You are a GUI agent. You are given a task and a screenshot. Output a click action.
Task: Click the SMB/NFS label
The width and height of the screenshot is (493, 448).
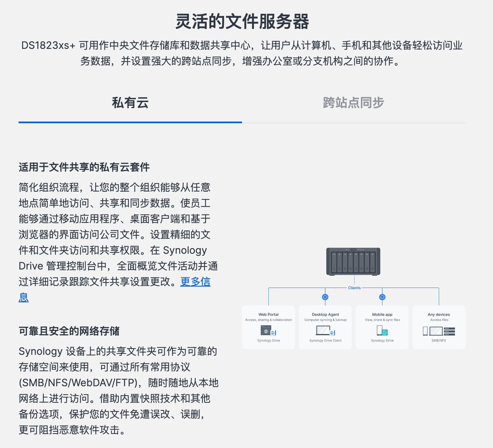pyautogui.click(x=439, y=340)
